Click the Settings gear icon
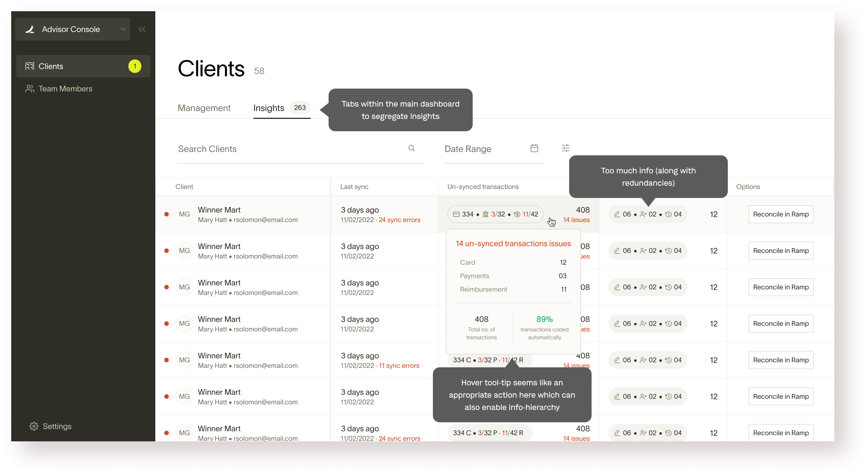This screenshot has width=868, height=475. [34, 426]
